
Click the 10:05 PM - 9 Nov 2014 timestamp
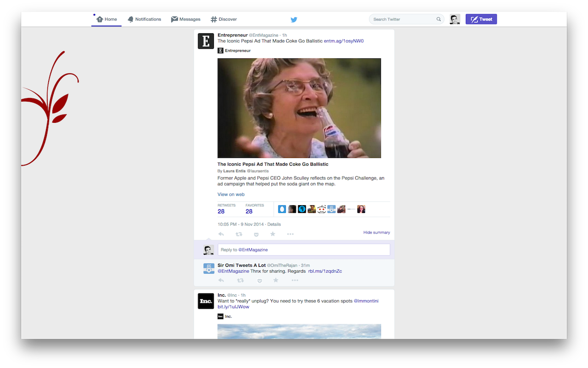(x=241, y=224)
